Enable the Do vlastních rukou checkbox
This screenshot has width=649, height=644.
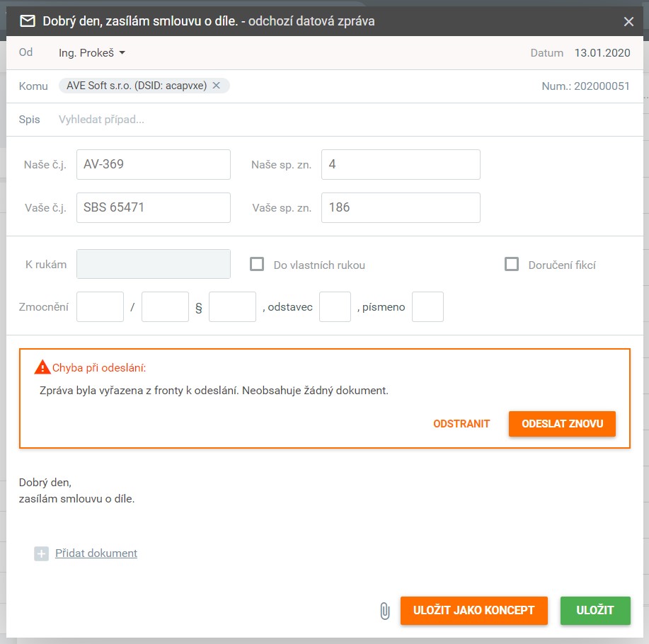[x=257, y=265]
